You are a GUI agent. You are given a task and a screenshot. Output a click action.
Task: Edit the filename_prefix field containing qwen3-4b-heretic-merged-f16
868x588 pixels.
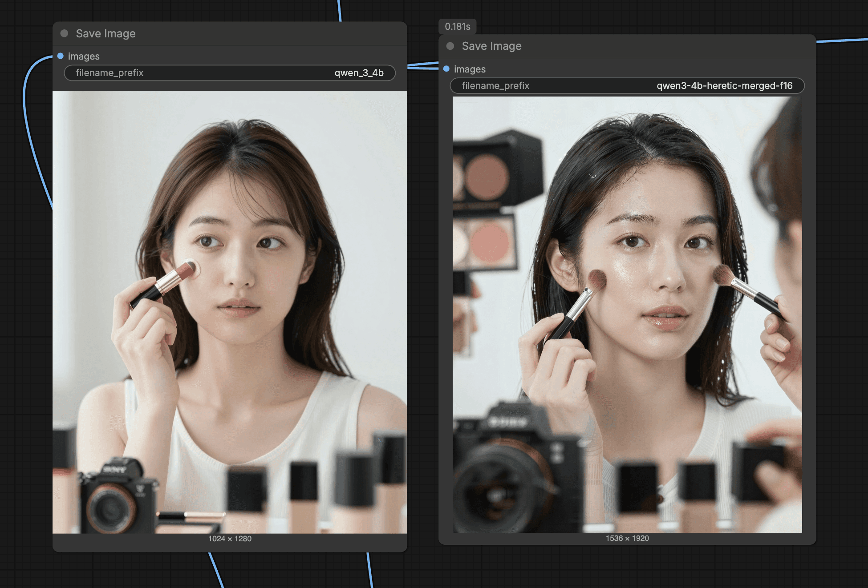[627, 86]
